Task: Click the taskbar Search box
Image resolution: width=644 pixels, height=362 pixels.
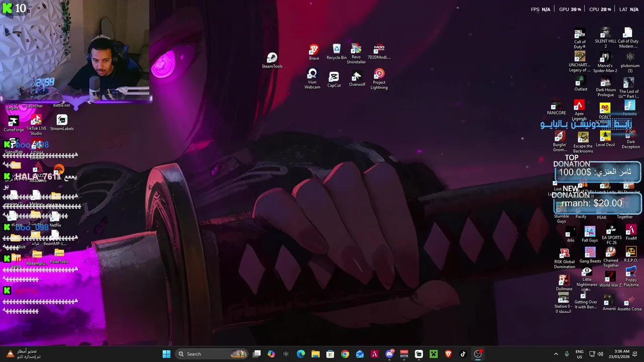Action: pyautogui.click(x=211, y=354)
